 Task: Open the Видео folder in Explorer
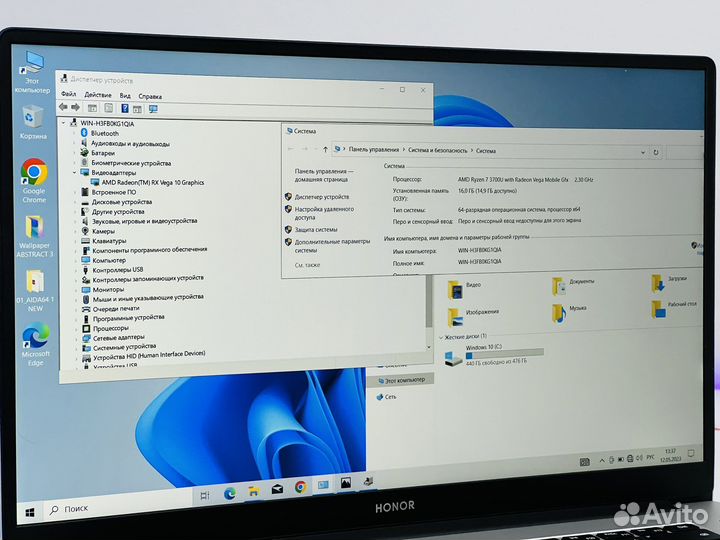[x=454, y=286]
